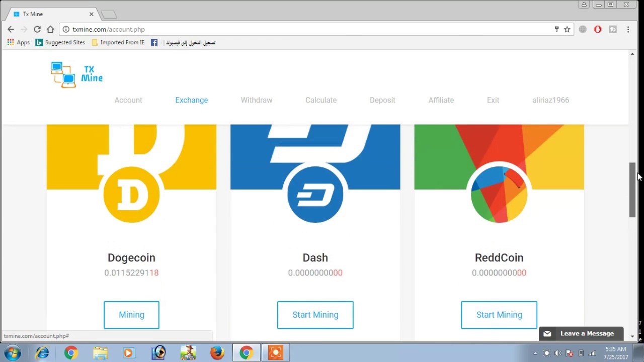Bookmark this page with star icon
This screenshot has width=644, height=362.
pyautogui.click(x=567, y=29)
